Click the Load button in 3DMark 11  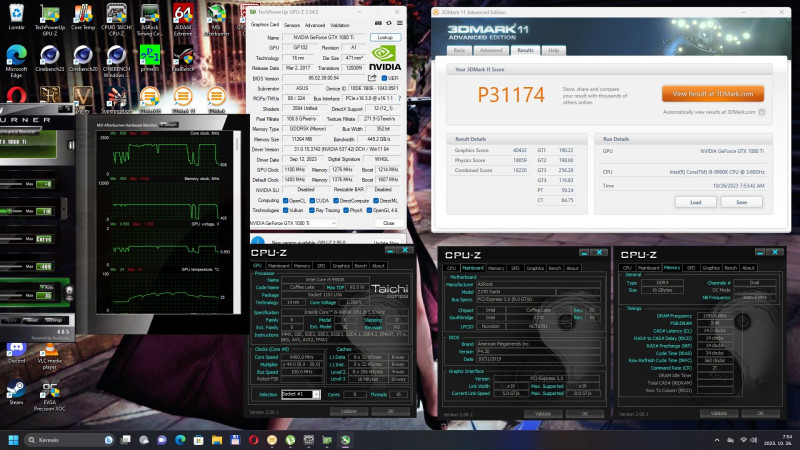pos(695,202)
